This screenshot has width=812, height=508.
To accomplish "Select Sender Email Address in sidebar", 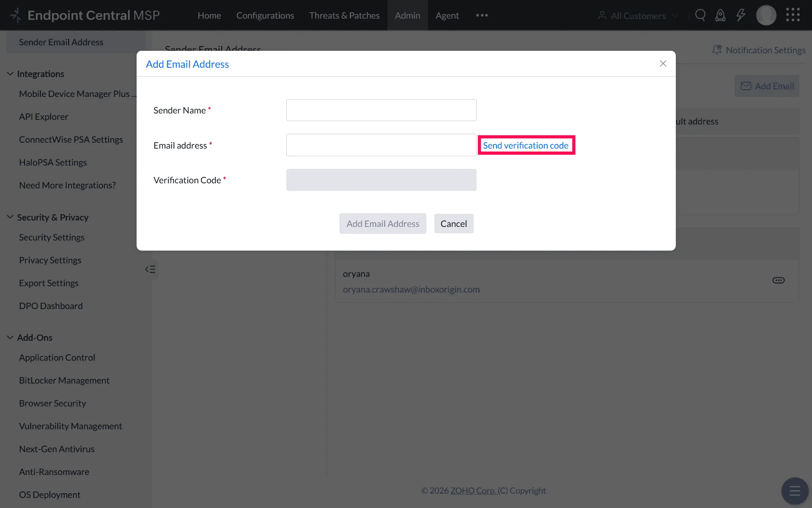I will (x=76, y=42).
